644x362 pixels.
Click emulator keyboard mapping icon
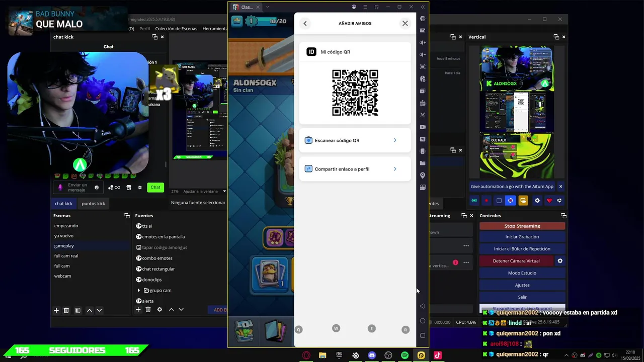click(x=423, y=31)
